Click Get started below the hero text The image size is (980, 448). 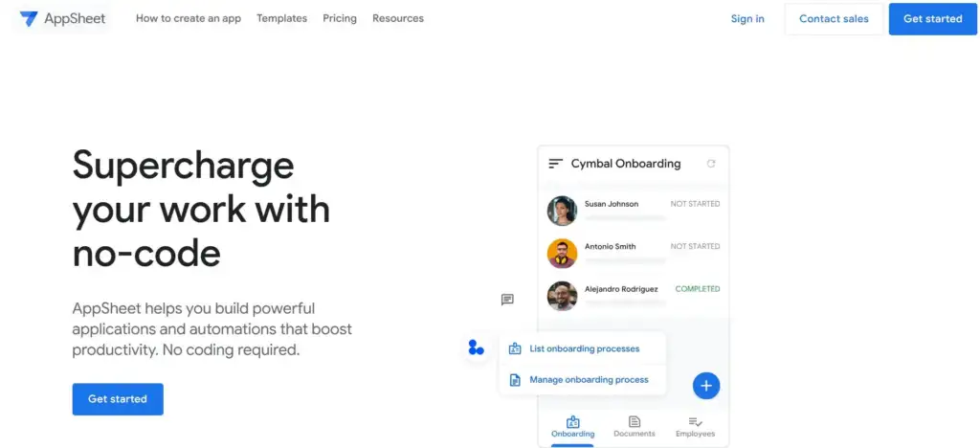pos(118,398)
